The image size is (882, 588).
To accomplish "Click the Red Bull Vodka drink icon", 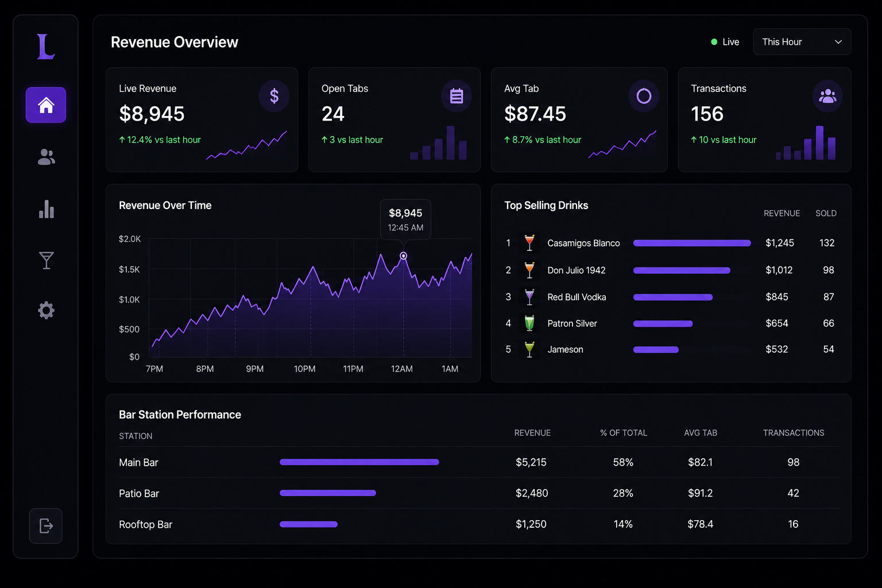I will pos(529,297).
